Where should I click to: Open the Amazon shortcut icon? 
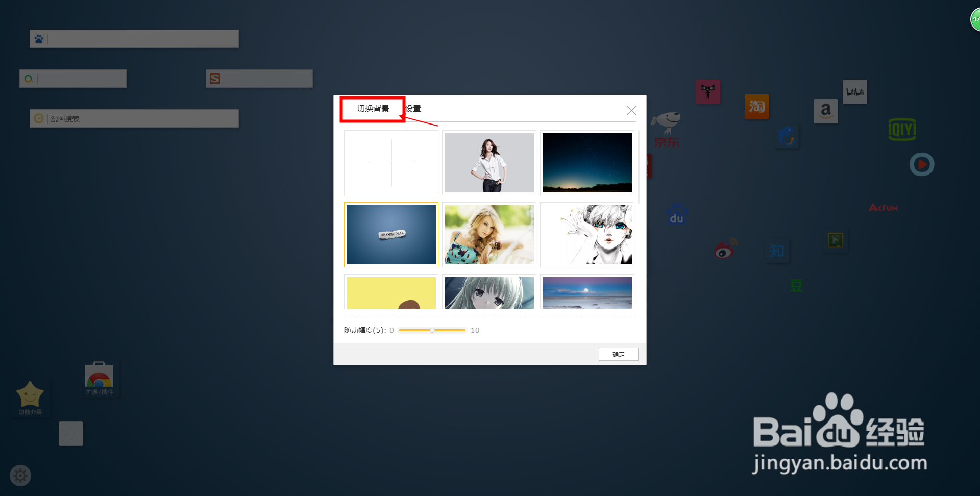click(826, 111)
